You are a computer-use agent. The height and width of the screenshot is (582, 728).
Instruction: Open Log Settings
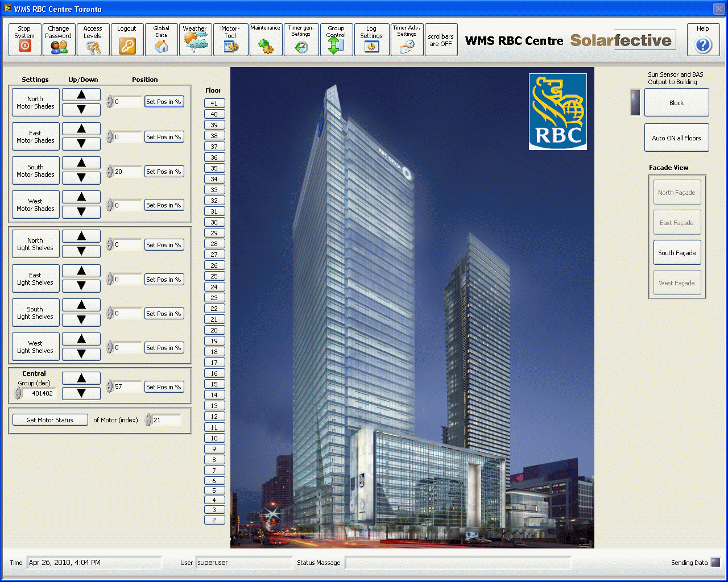tap(371, 39)
